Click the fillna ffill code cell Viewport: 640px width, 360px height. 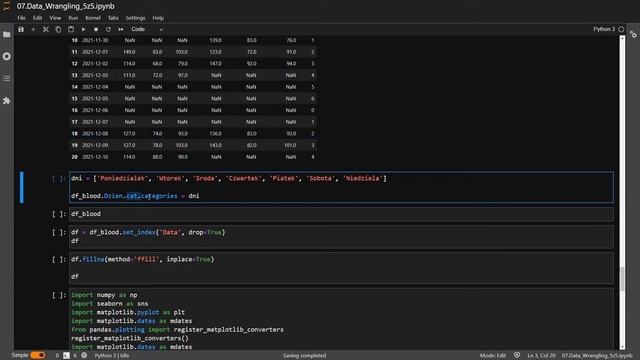click(341, 268)
